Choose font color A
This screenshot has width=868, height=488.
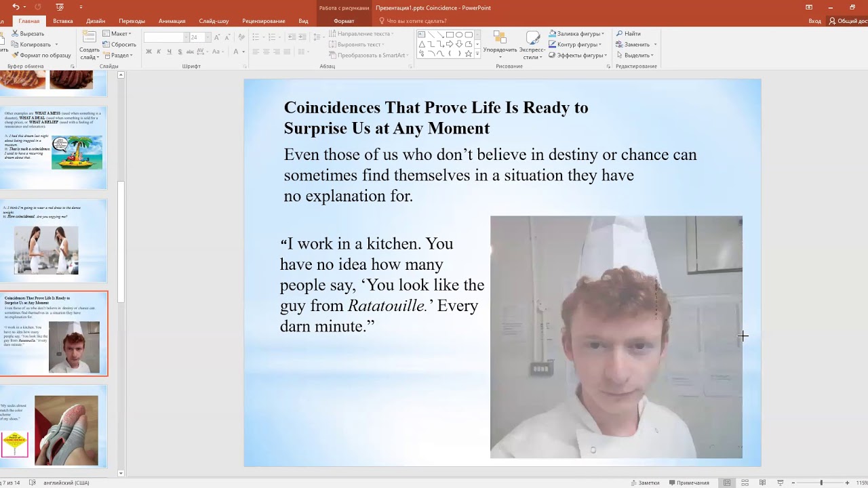(236, 52)
